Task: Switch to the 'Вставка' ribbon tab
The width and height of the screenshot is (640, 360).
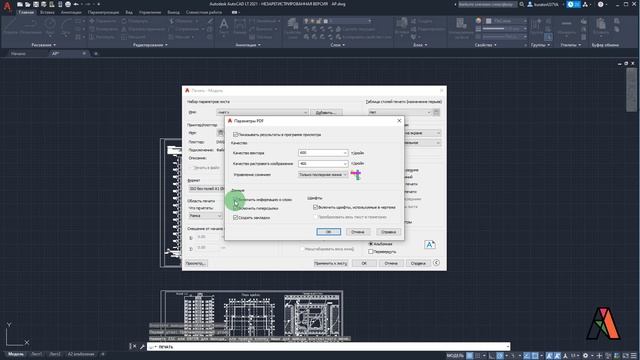Action: coord(47,12)
